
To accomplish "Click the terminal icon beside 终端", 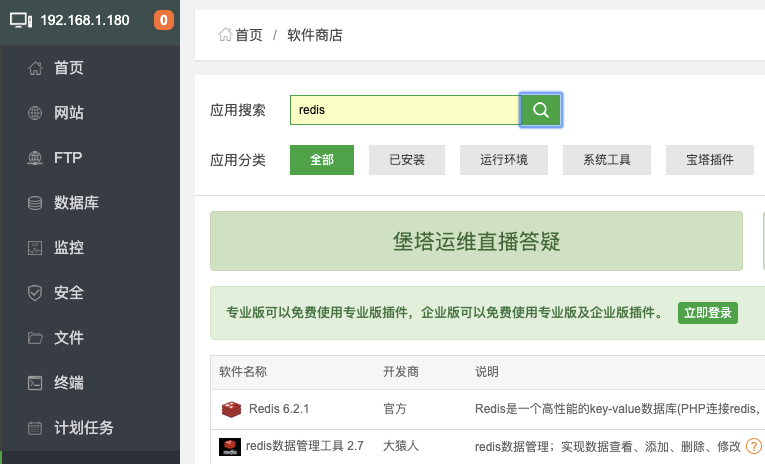I will 35,383.
